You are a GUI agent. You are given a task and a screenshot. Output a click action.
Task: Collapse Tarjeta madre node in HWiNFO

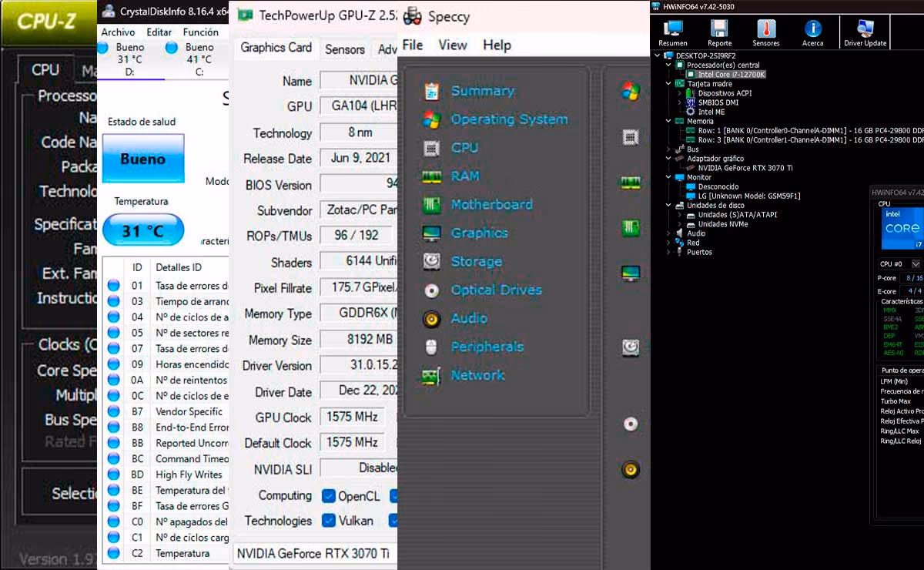click(x=668, y=83)
